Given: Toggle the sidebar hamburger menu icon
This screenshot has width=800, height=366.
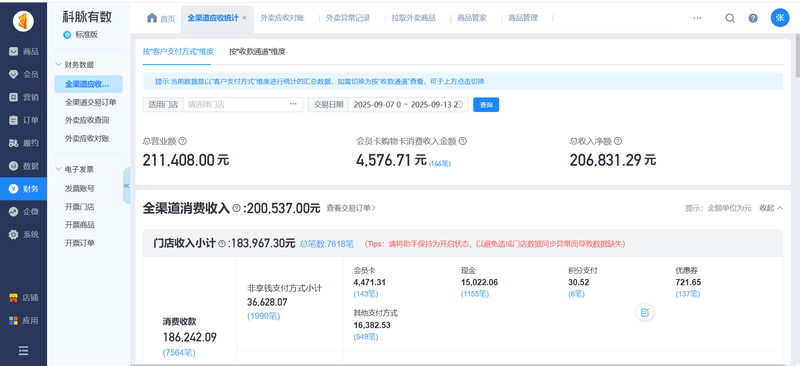Looking at the screenshot, I should 23,351.
